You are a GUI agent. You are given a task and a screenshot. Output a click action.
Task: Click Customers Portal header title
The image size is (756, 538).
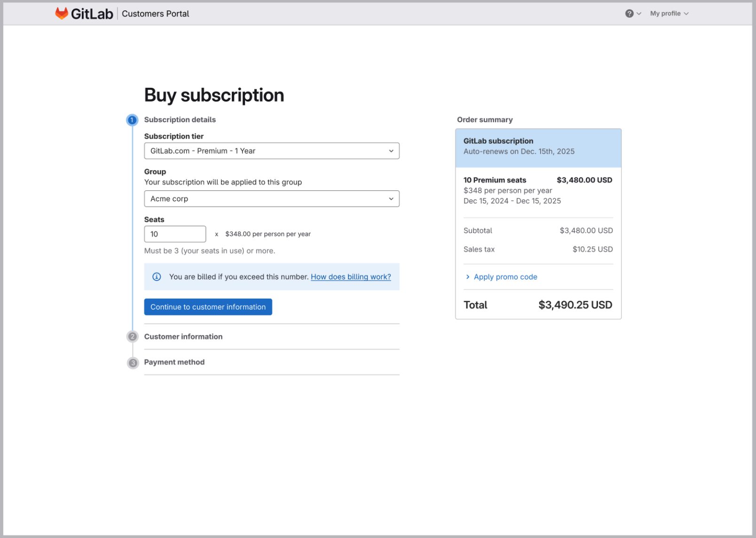156,14
